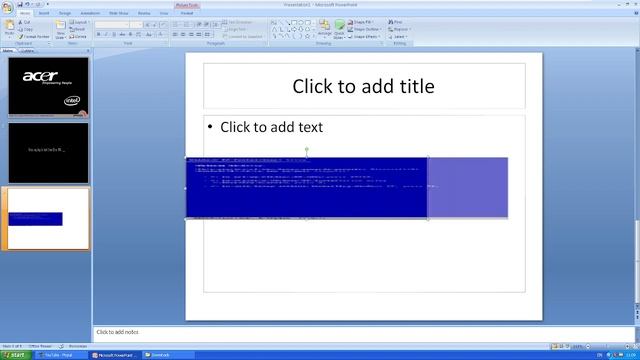Switch to the Animations ribbon tab
The width and height of the screenshot is (640, 360).
click(x=90, y=13)
